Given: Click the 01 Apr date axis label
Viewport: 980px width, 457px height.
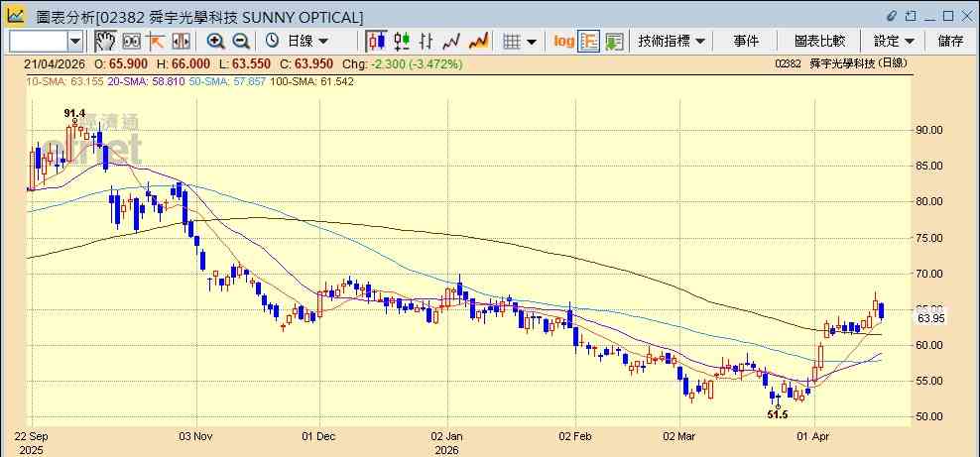Looking at the screenshot, I should pos(814,436).
